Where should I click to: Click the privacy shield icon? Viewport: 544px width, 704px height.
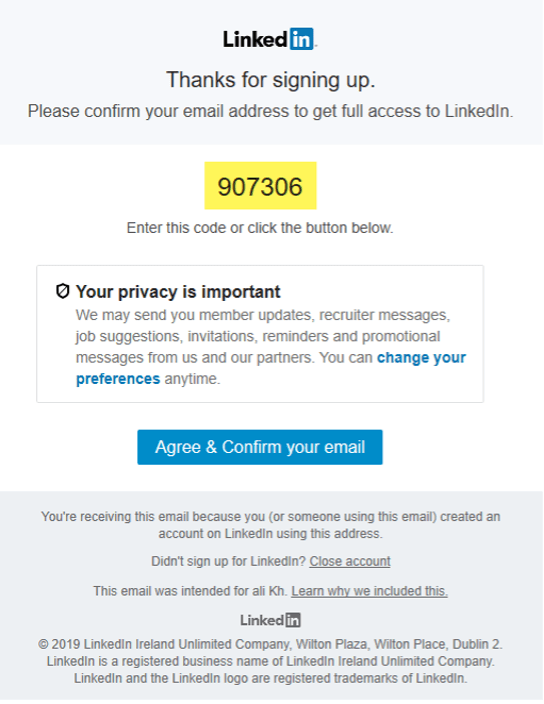coord(63,291)
